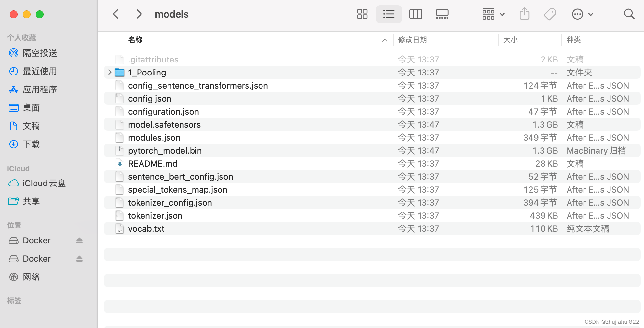Image resolution: width=644 pixels, height=328 pixels.
Task: Expand the 1_Pooling folder disclosure arrow
Action: point(110,72)
